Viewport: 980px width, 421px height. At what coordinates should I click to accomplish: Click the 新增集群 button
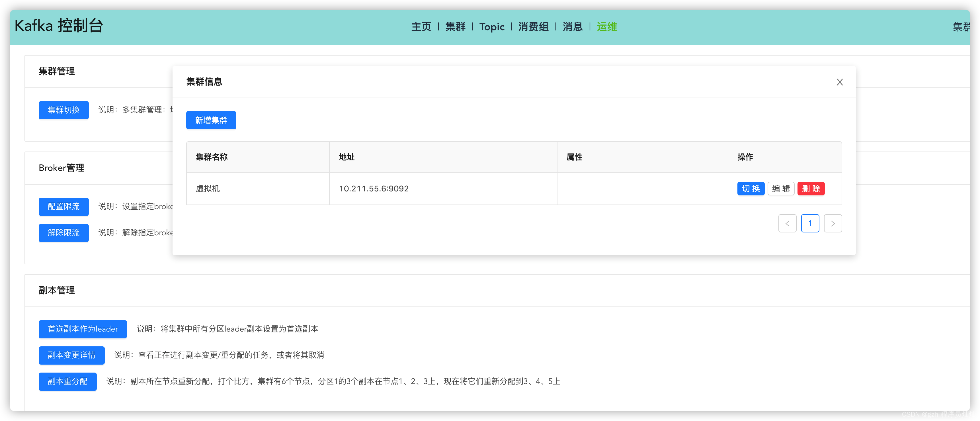211,120
